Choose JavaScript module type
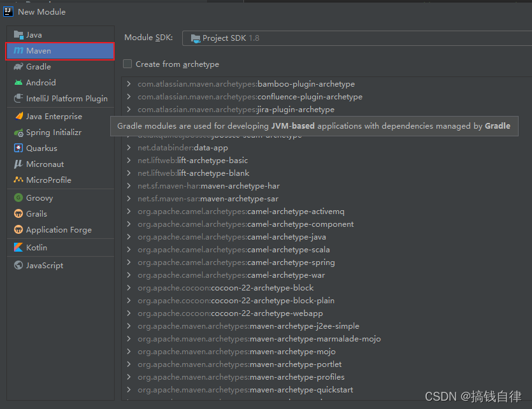This screenshot has height=409, width=532. 61,265
